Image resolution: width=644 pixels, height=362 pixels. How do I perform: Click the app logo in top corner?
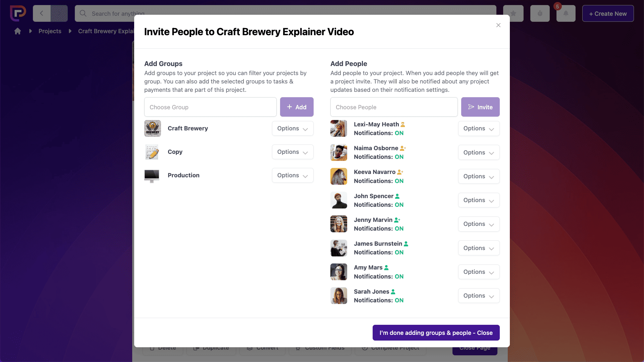(x=18, y=13)
